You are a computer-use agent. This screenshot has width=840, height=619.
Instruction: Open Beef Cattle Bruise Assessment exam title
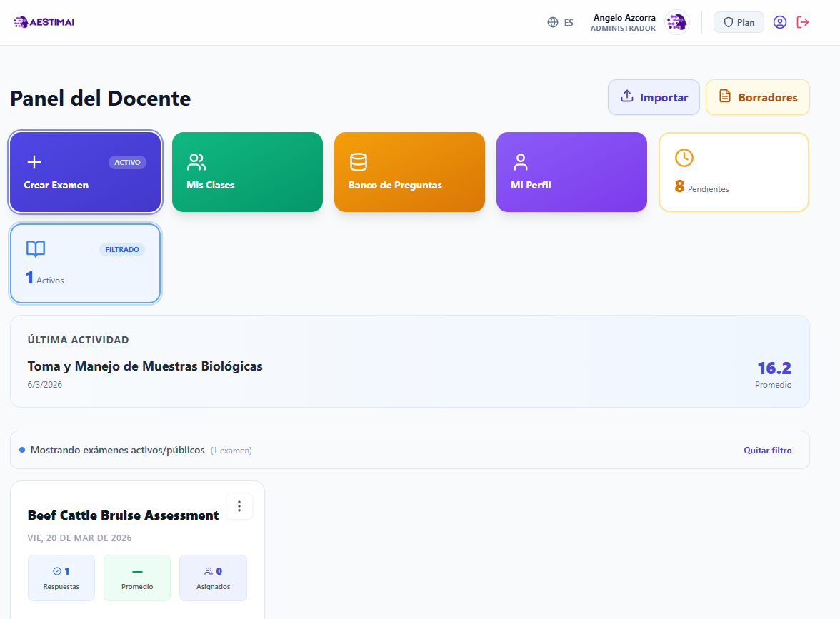[123, 515]
